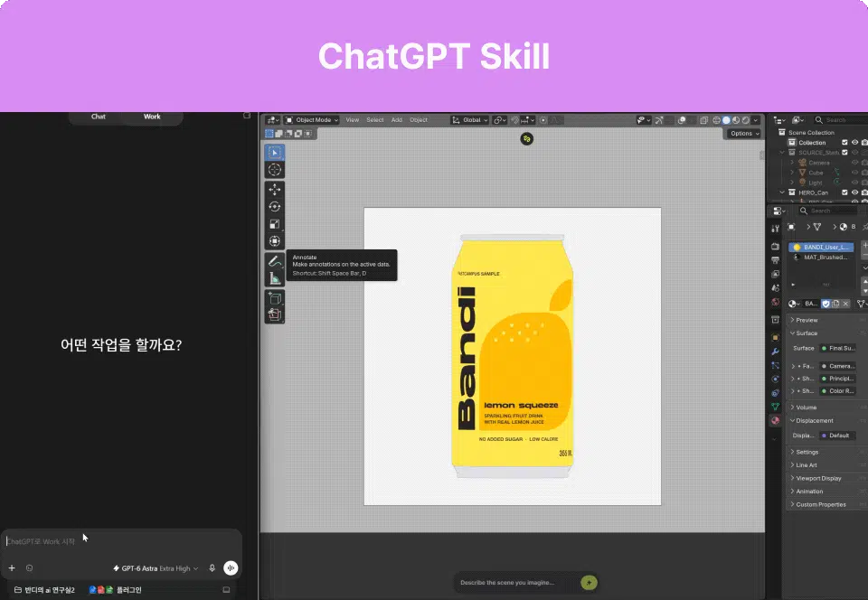Select the Cursor tool
This screenshot has width=868, height=600.
point(275,170)
